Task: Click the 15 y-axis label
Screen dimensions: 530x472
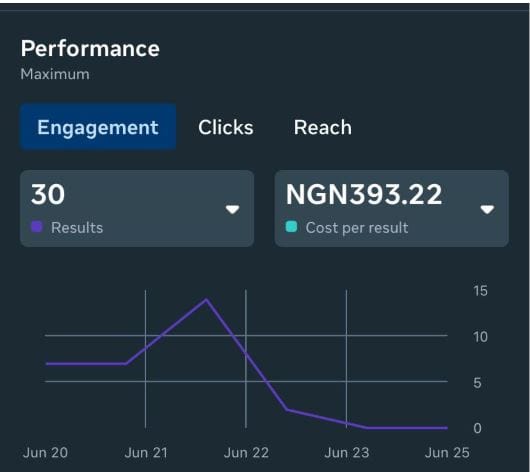Action: (x=480, y=291)
